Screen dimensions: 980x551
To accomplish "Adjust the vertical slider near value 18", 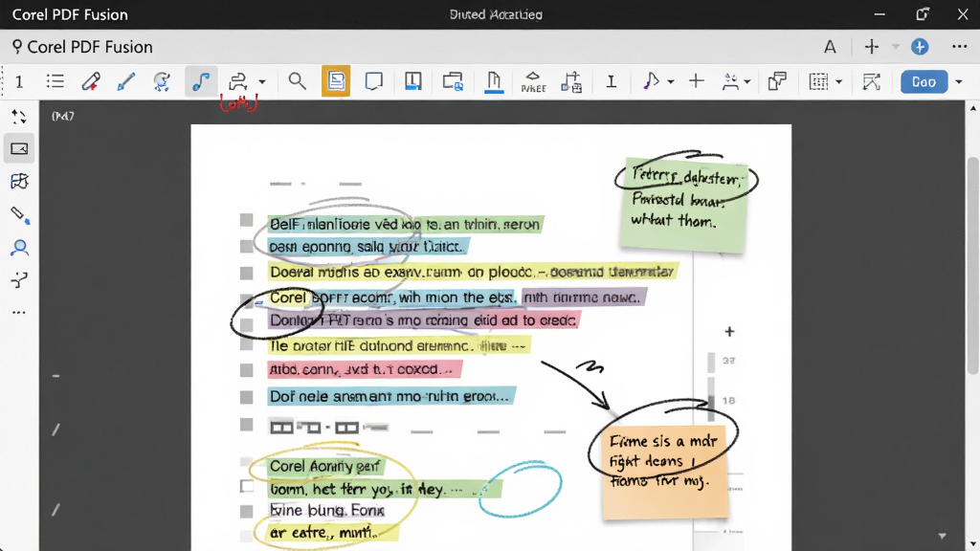I will click(x=711, y=400).
